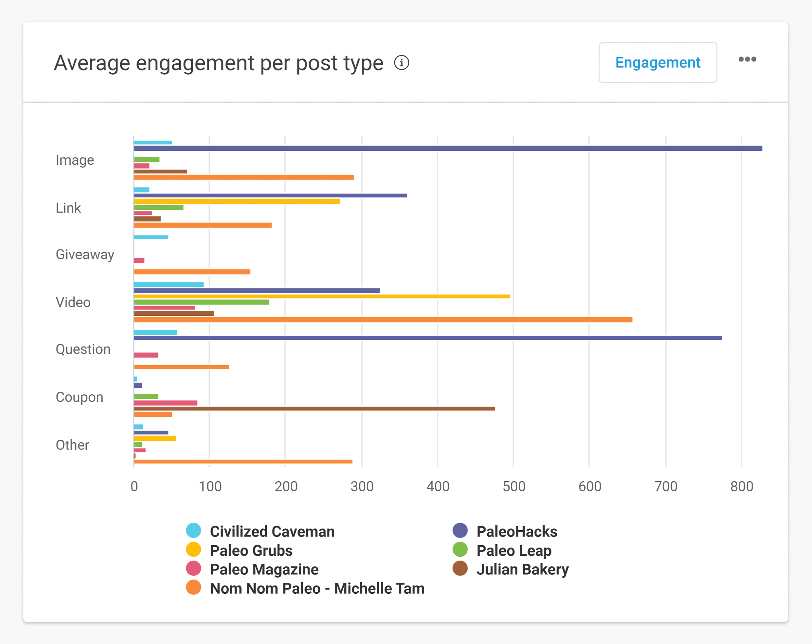Select Nom Nom Paleo - Michelle Tam label
Screen dimensions: 812x644
[317, 588]
